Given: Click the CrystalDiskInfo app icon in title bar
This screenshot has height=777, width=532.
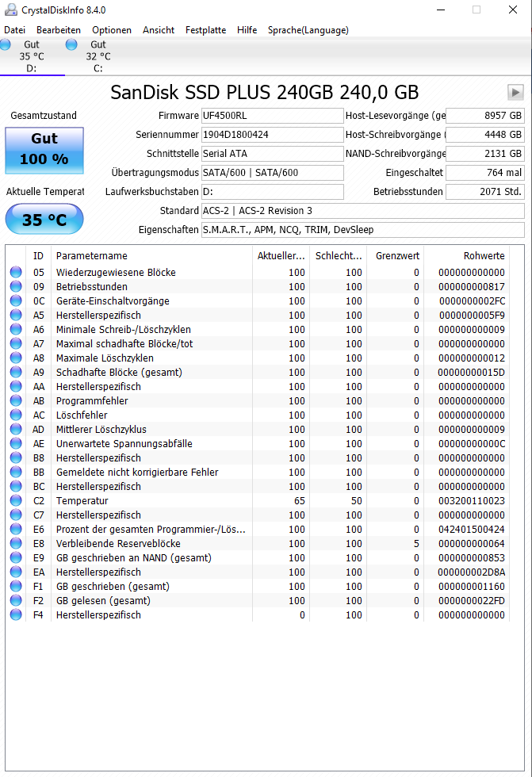Looking at the screenshot, I should pos(10,10).
